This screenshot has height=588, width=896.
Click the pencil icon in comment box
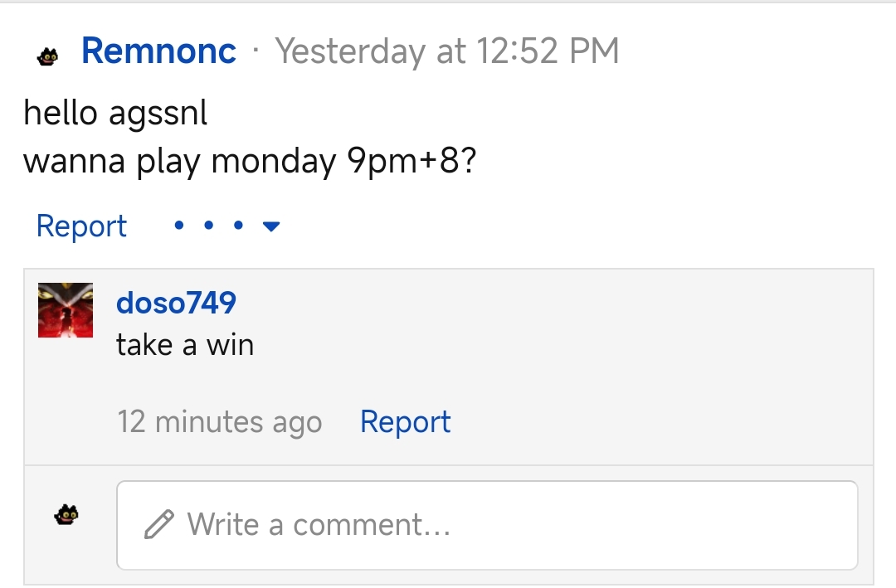click(158, 524)
